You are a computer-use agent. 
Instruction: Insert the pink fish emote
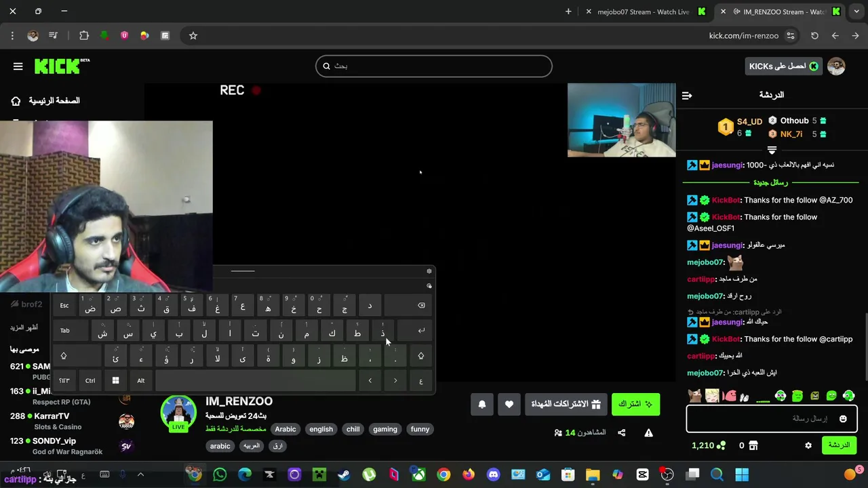point(730,396)
